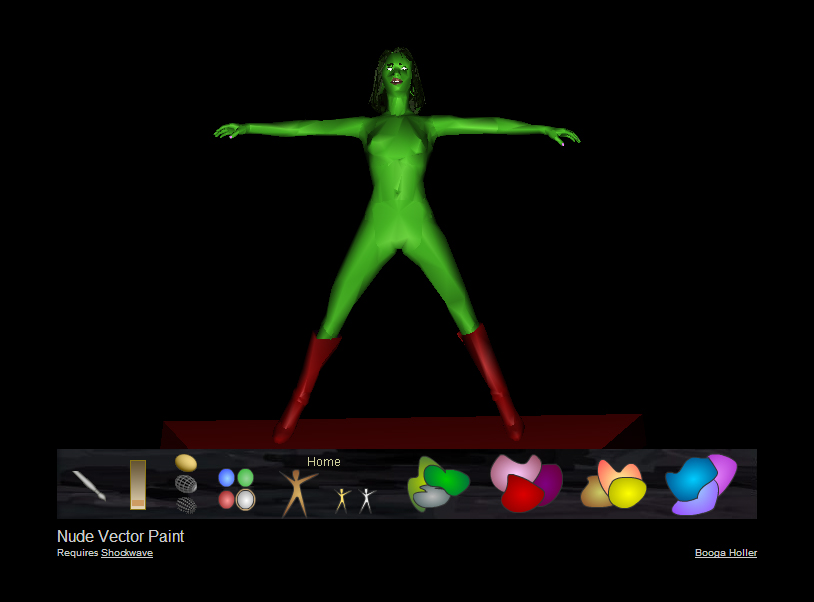Image resolution: width=814 pixels, height=602 pixels.
Task: Select the wireframe mesh egg icon
Action: coord(186,483)
